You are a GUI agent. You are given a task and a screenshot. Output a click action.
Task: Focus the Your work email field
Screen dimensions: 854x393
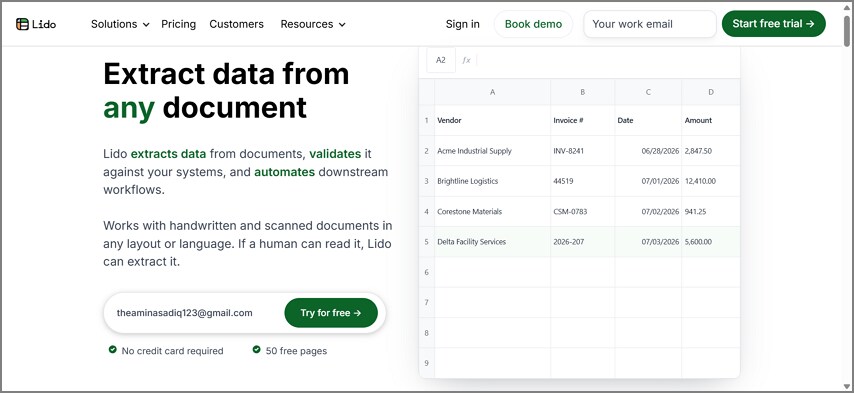650,24
